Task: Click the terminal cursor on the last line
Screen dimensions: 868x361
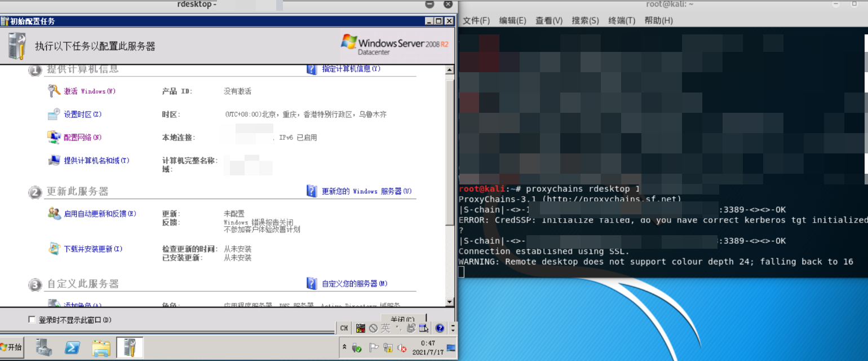Action: (461, 272)
